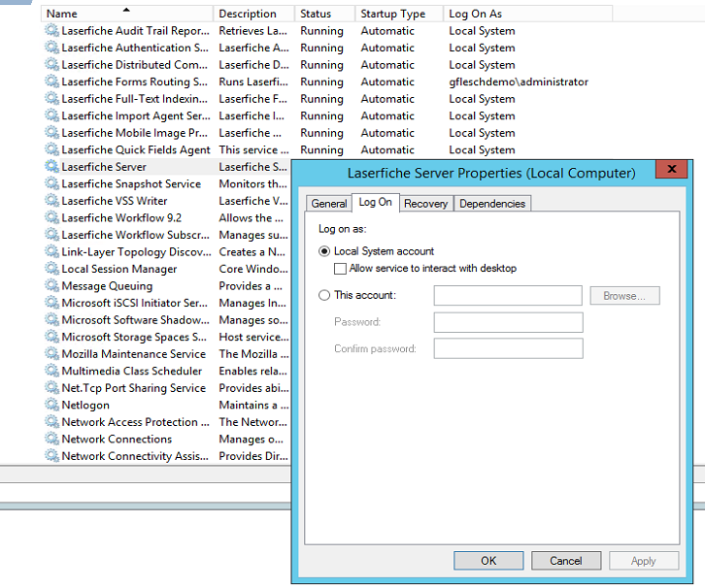Click the Apply button
Screen dimensions: 705x588
tap(644, 561)
